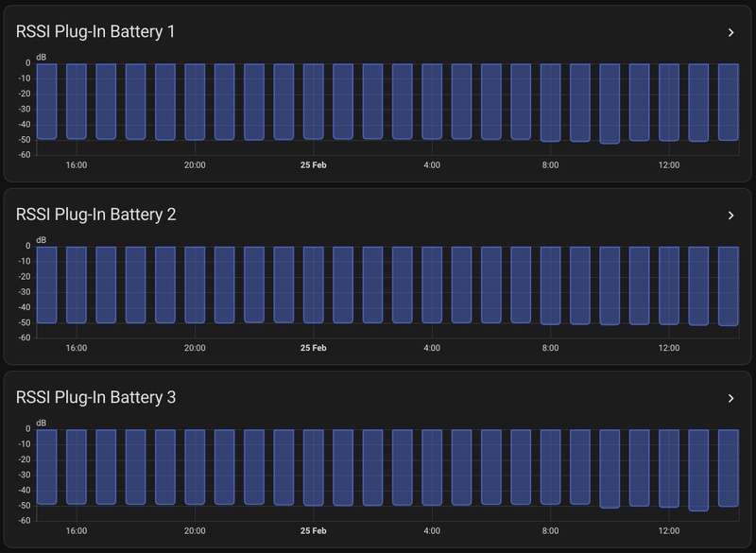Select the Battery 3 bar above 8:00
Image resolution: width=756 pixels, height=553 pixels.
pos(550,467)
